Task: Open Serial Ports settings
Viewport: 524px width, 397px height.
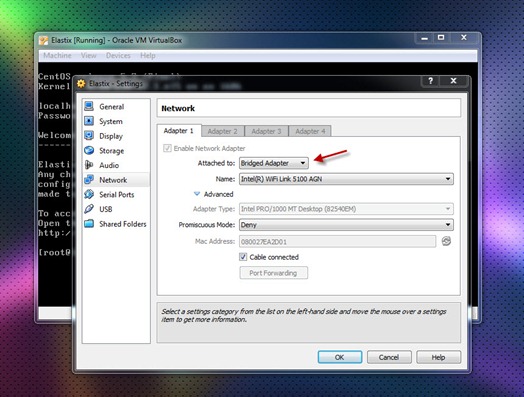Action: [116, 194]
